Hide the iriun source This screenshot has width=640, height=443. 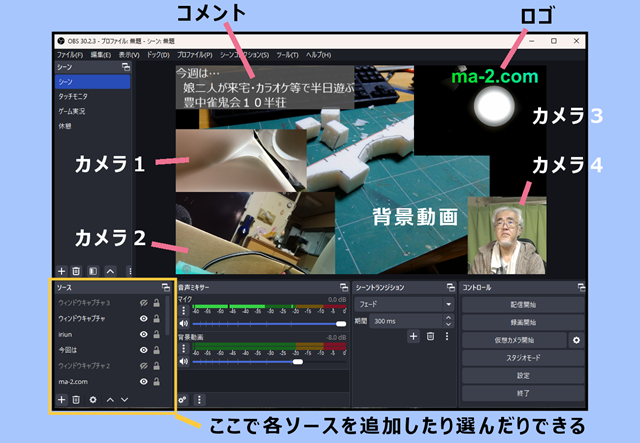[x=144, y=334]
